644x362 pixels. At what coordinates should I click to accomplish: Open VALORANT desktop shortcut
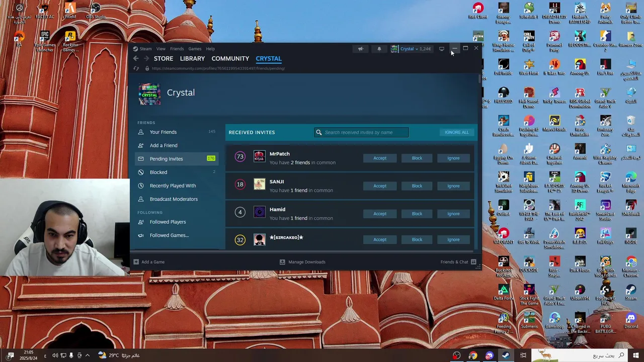pyautogui.click(x=503, y=236)
